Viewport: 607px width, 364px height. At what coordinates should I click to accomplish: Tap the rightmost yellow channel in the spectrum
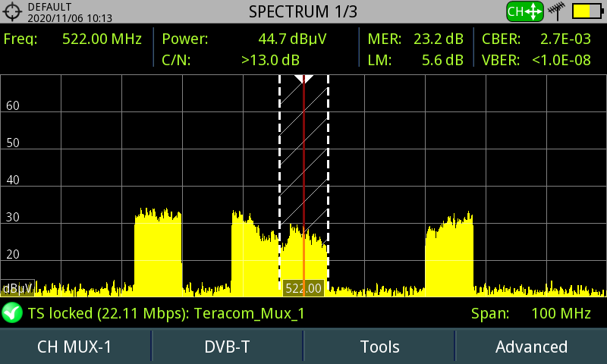click(x=449, y=256)
